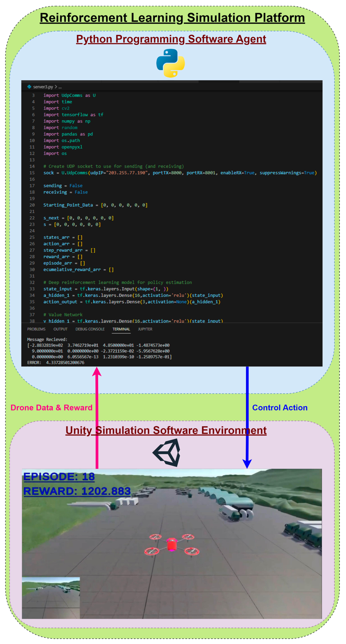Select the TERMINAL panel tab

[x=121, y=329]
